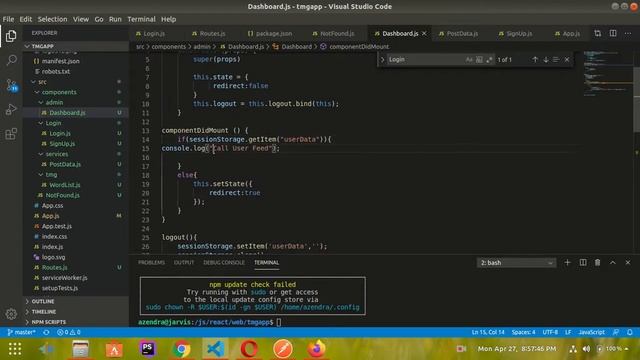Click Find in Selection icon
The width and height of the screenshot is (640, 360).
[x=556, y=60]
